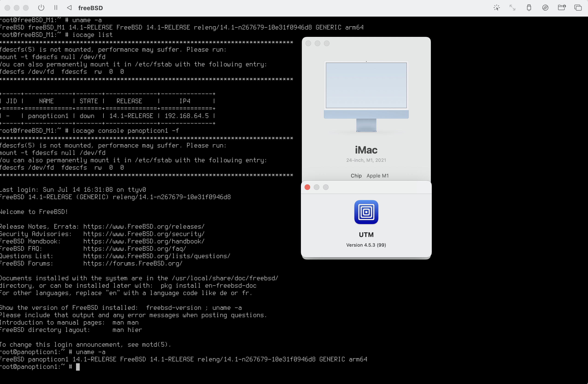Click the freeBSD window title
Viewport: 588px width, 384px height.
(90, 8)
